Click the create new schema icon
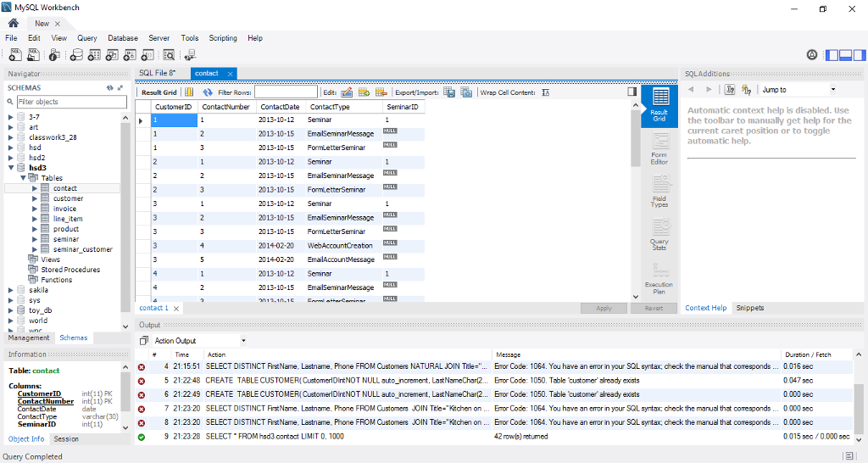The width and height of the screenshot is (868, 463). click(76, 55)
